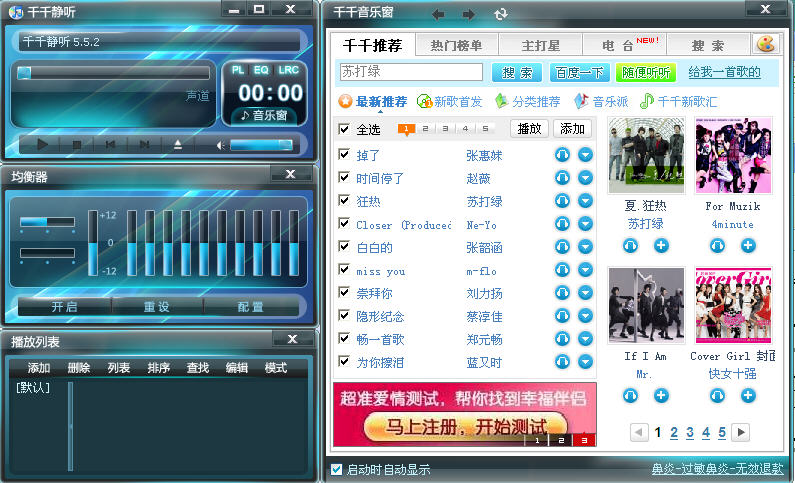The image size is (795, 483).
Task: Toggle the 全选 select-all checkbox
Action: 345,129
